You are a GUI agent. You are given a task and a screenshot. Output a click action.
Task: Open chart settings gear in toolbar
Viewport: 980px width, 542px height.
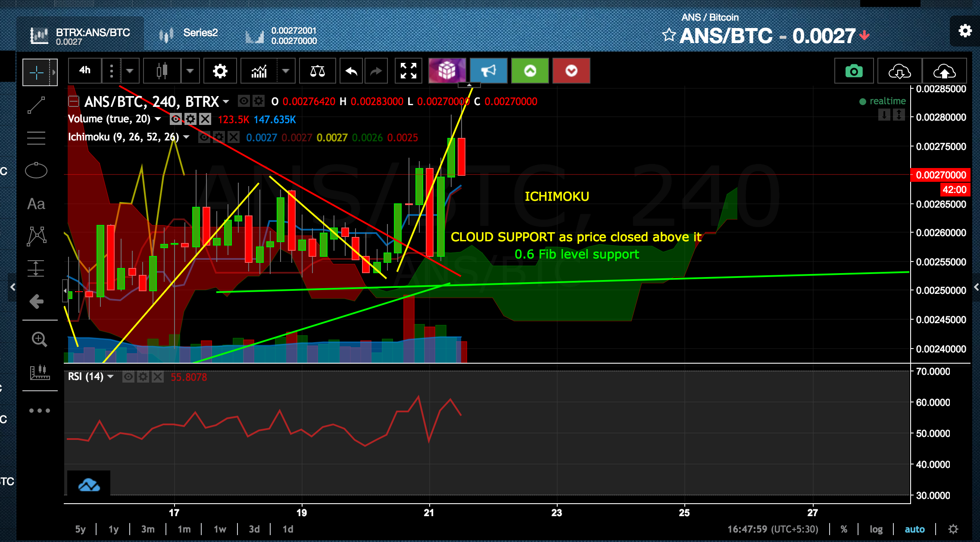pyautogui.click(x=220, y=71)
